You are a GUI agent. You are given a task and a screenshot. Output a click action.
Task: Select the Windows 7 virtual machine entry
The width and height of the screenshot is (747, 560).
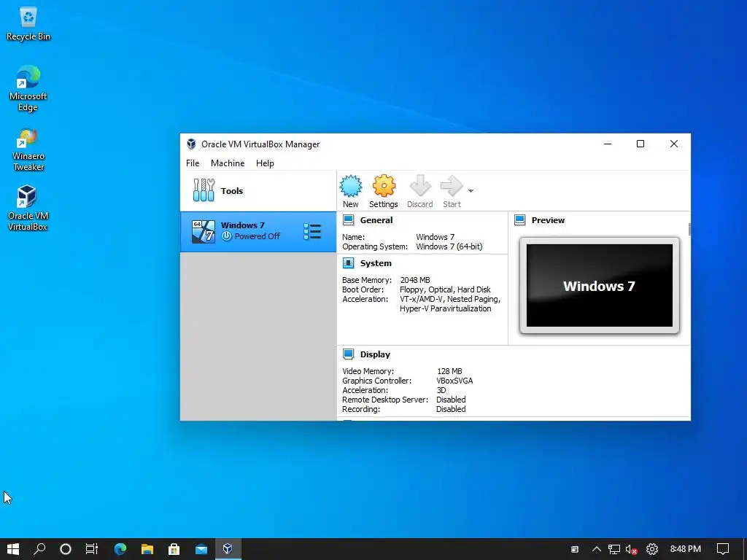click(258, 231)
